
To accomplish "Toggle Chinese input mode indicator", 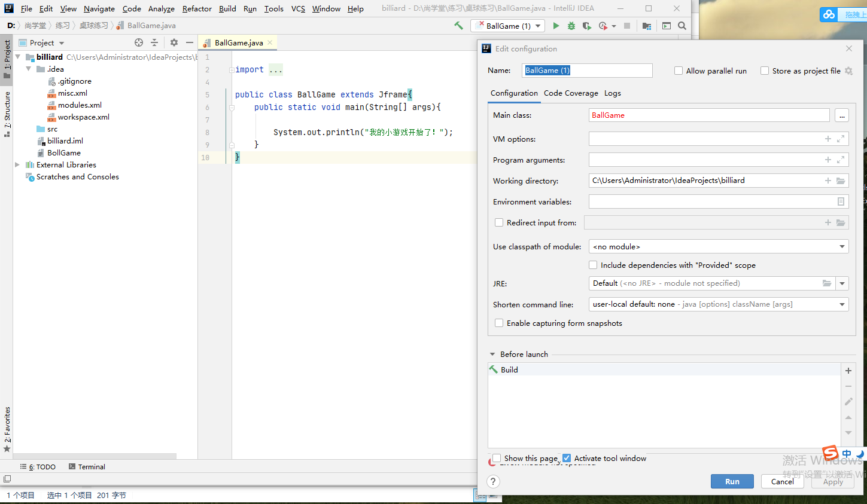I will (x=847, y=454).
